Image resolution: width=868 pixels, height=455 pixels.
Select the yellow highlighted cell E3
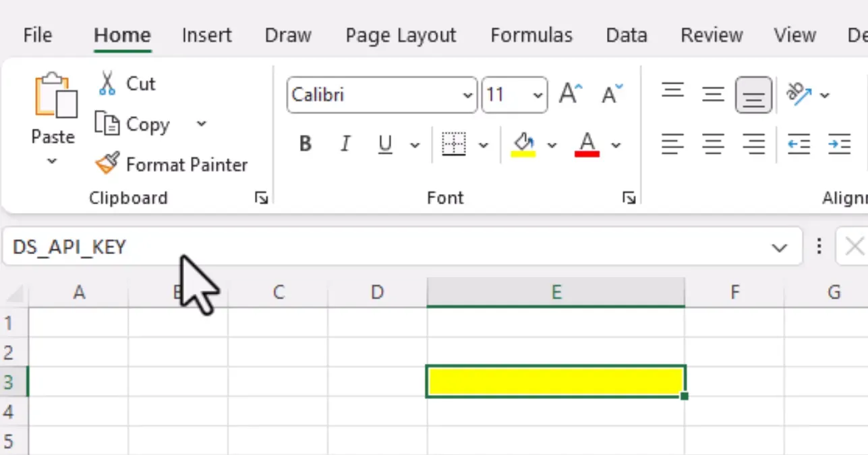click(x=556, y=382)
